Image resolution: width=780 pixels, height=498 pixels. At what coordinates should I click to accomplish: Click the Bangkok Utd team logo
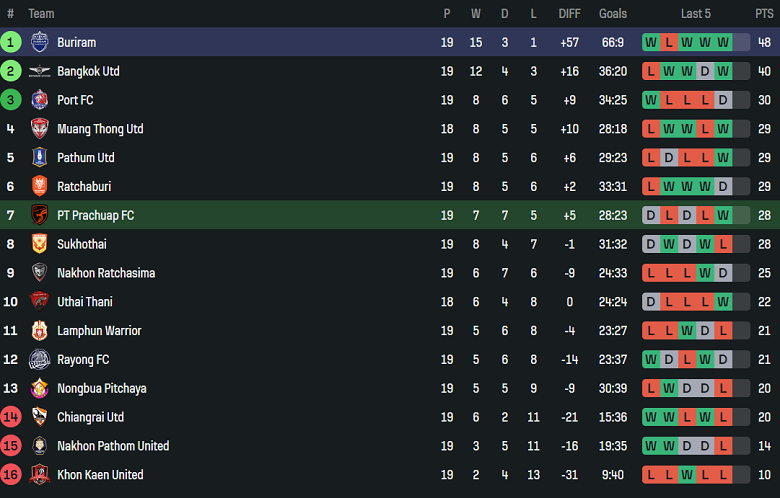point(39,71)
